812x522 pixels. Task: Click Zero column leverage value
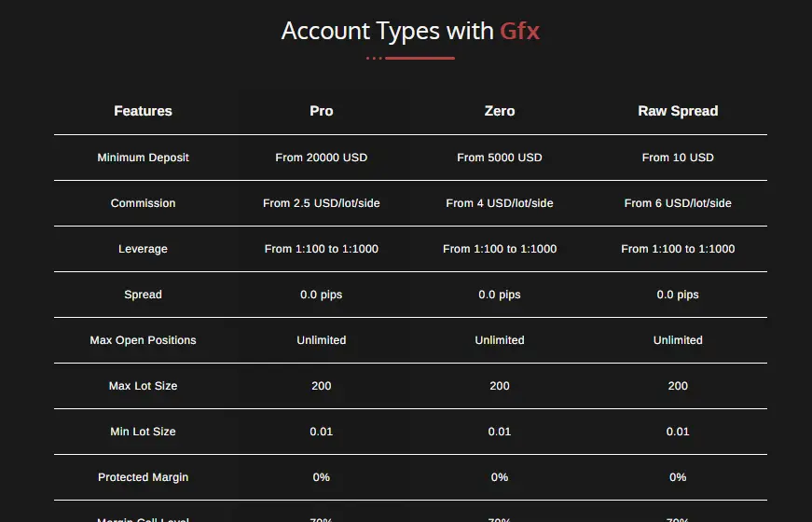(499, 249)
